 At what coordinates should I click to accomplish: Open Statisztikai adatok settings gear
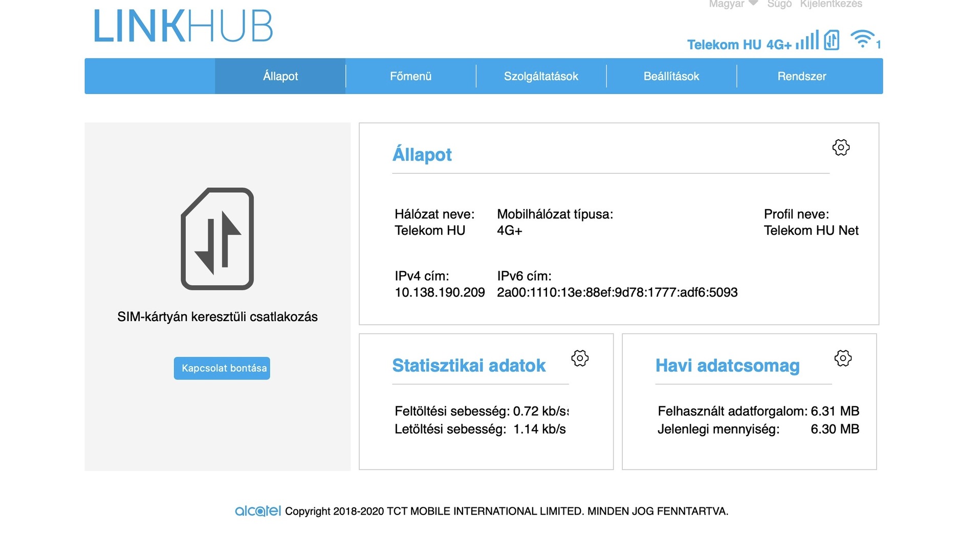[x=580, y=358]
